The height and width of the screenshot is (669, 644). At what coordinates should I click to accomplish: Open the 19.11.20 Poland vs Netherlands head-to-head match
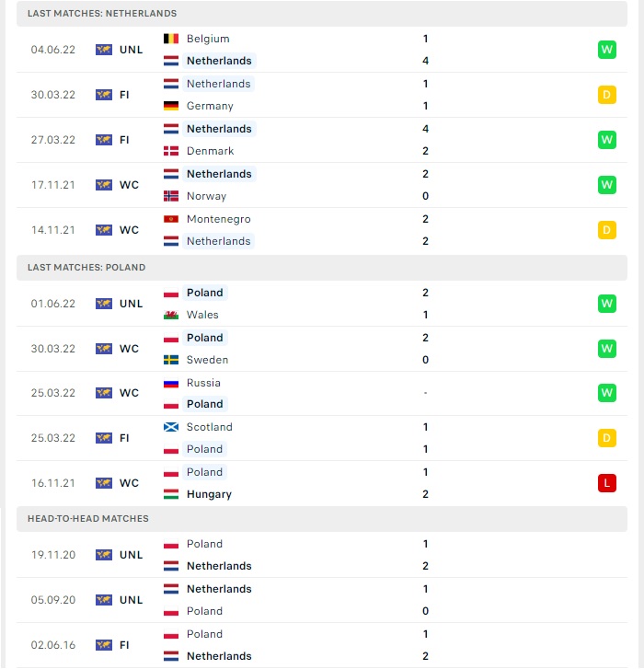tap(322, 555)
